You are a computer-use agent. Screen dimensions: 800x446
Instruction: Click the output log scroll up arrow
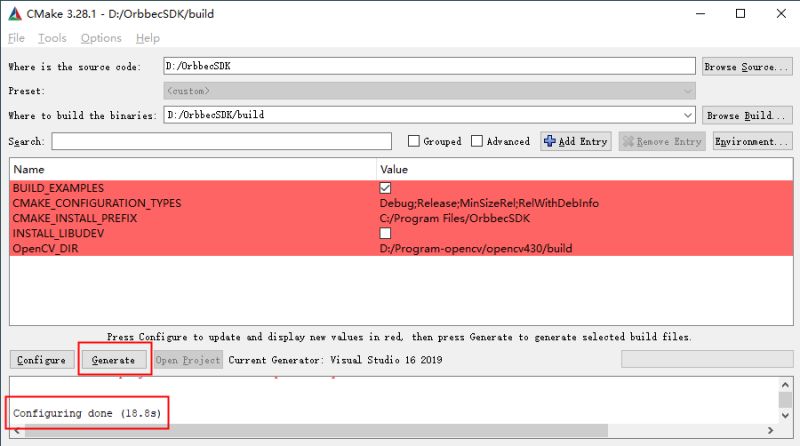pyautogui.click(x=785, y=385)
